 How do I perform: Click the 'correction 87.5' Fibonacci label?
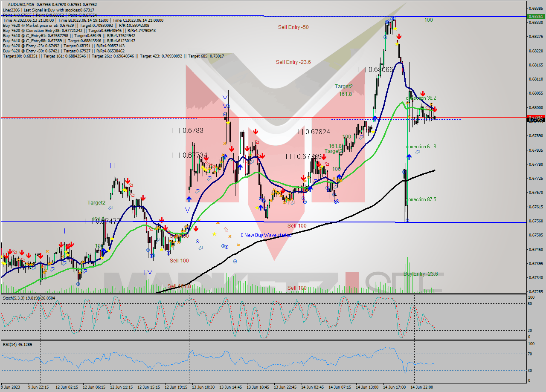click(x=421, y=199)
